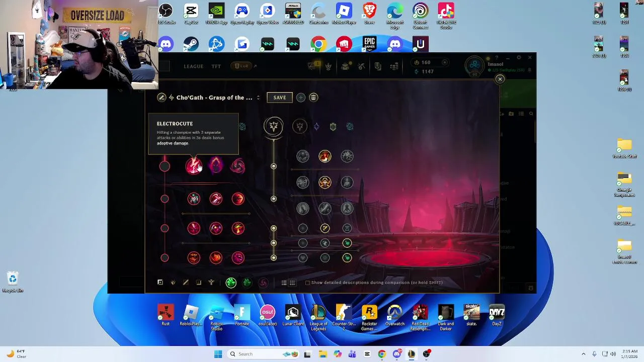Open OBS Studio from the taskbar
The image size is (644, 362).
(x=427, y=354)
